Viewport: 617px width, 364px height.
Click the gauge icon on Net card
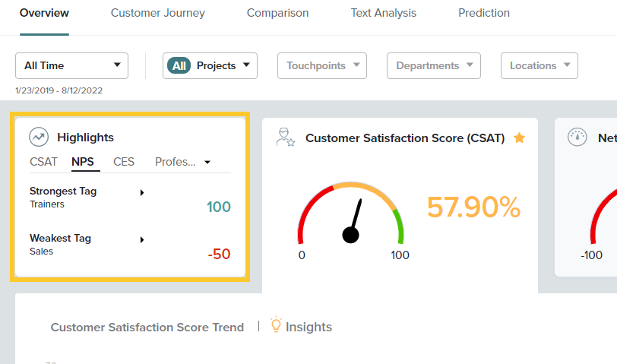577,137
